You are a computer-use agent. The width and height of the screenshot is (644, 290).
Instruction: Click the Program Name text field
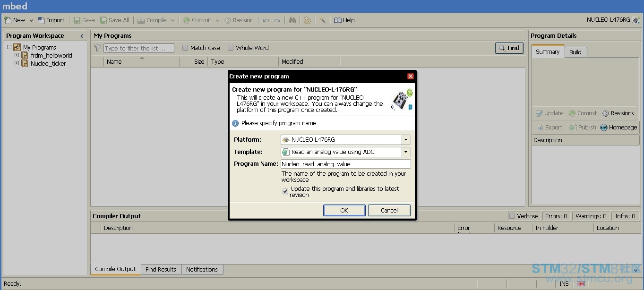345,164
